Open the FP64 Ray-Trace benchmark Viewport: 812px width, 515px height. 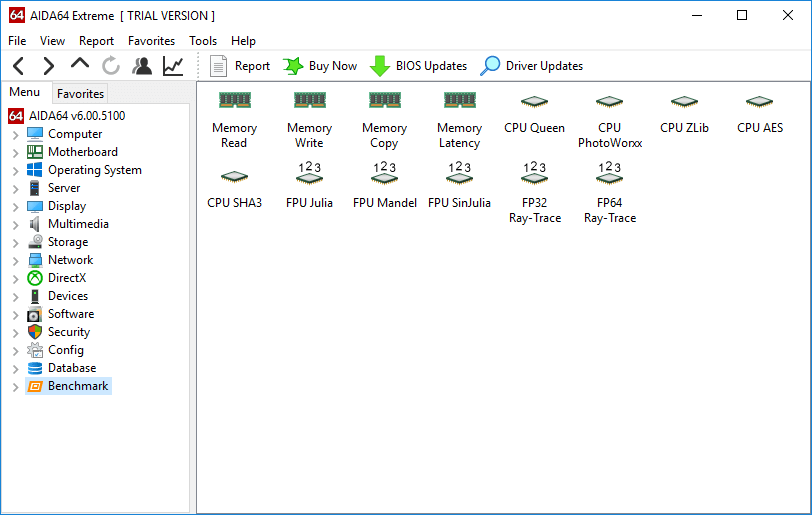(x=609, y=176)
